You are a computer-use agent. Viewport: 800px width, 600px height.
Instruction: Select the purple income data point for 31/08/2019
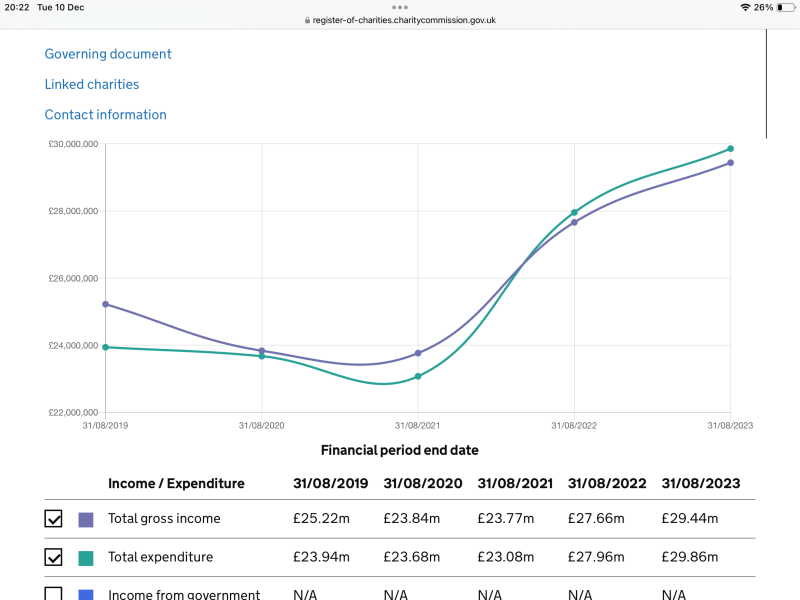tap(106, 304)
